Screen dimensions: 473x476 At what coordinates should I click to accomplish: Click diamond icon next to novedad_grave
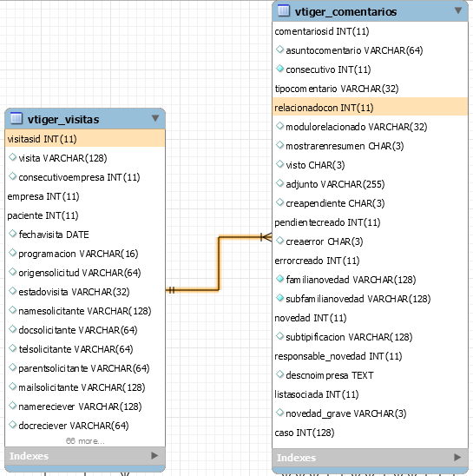pos(279,413)
